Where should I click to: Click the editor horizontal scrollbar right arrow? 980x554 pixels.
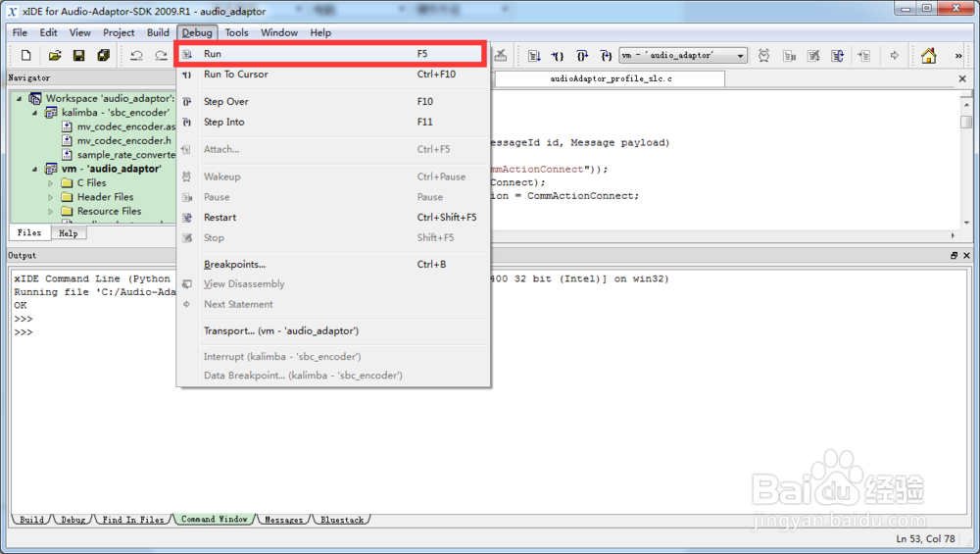(953, 235)
